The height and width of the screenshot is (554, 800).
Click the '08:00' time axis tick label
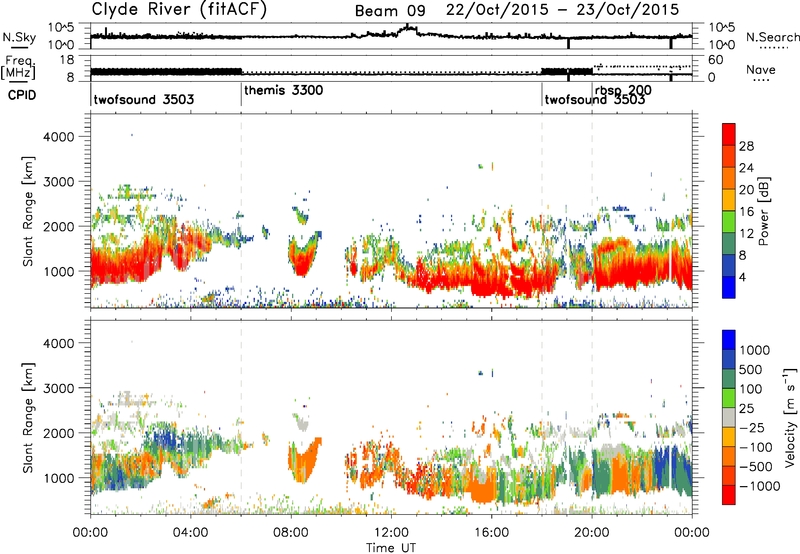click(x=291, y=532)
